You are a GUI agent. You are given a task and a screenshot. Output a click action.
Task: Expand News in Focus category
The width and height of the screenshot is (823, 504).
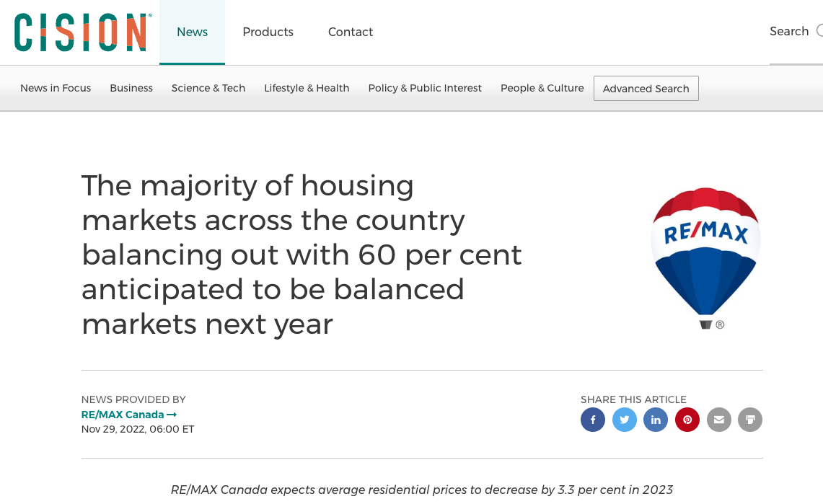tap(56, 88)
